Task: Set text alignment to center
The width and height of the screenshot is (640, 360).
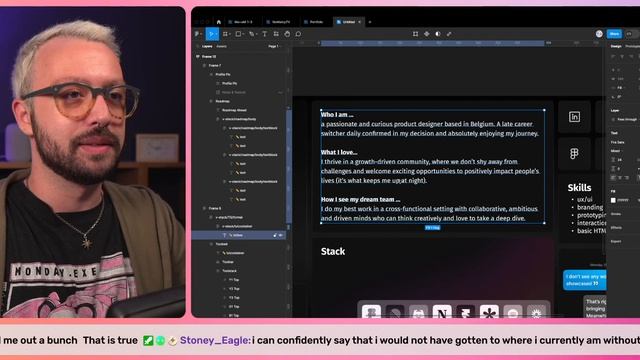Action: [620, 178]
